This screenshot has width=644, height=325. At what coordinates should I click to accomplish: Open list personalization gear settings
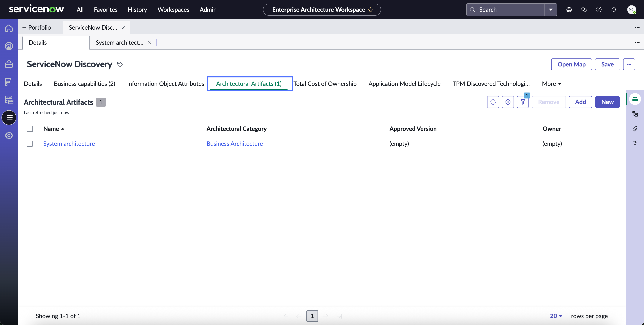(x=508, y=102)
